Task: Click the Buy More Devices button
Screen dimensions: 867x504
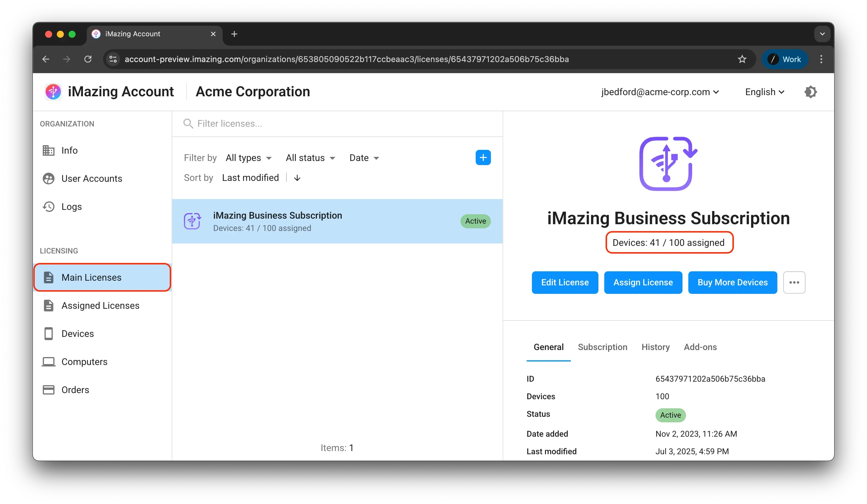Action: (732, 282)
